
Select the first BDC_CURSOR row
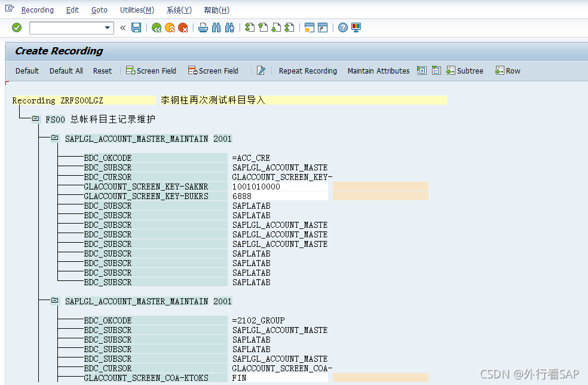155,177
